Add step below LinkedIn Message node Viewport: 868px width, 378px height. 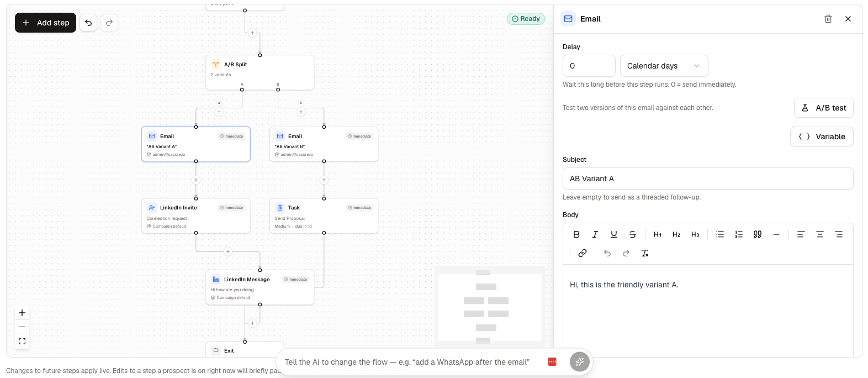coord(252,323)
